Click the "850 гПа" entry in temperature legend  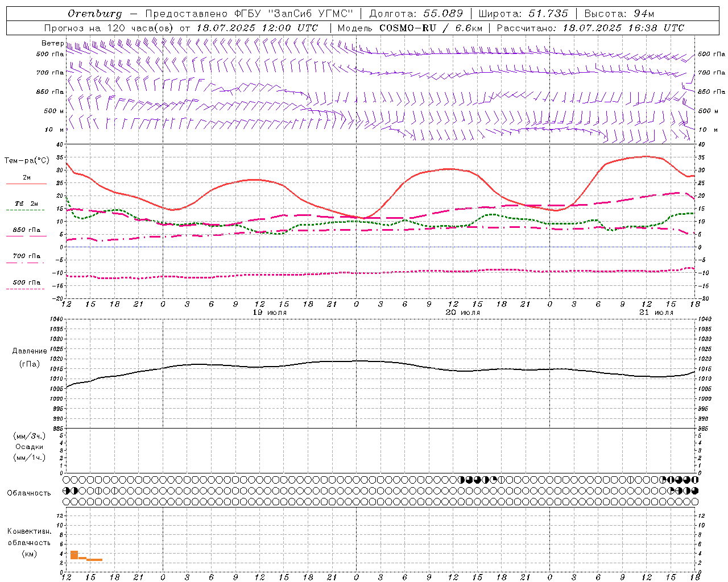pyautogui.click(x=27, y=230)
